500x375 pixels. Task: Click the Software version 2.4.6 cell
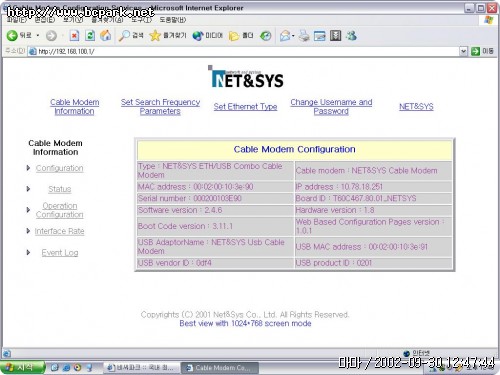pyautogui.click(x=215, y=210)
